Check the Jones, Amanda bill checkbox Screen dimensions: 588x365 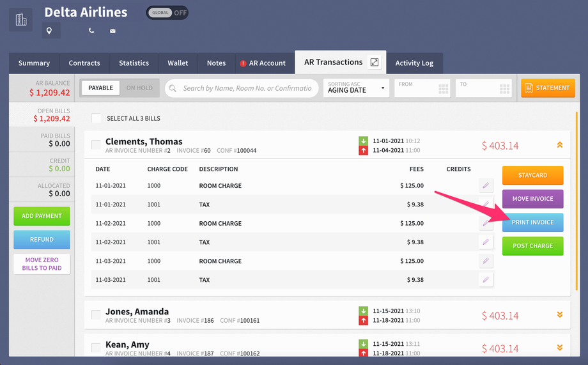tap(97, 315)
